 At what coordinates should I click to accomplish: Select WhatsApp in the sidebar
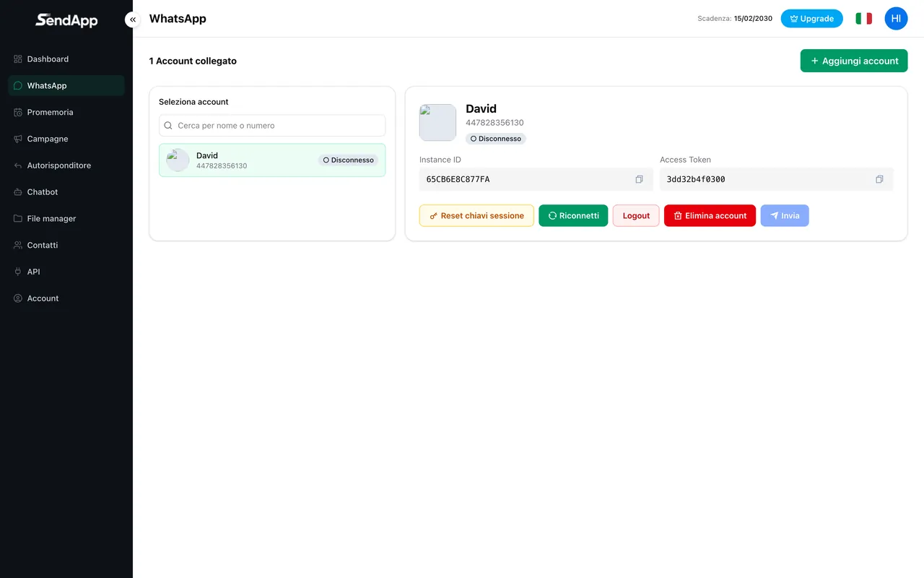pos(66,85)
